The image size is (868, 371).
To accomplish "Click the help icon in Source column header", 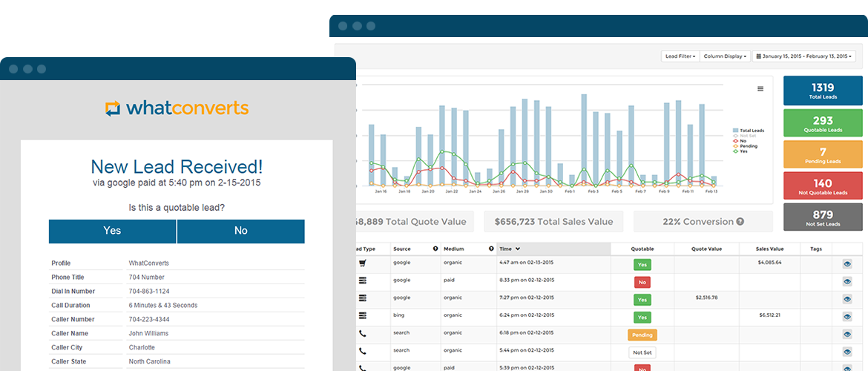I will (x=435, y=249).
